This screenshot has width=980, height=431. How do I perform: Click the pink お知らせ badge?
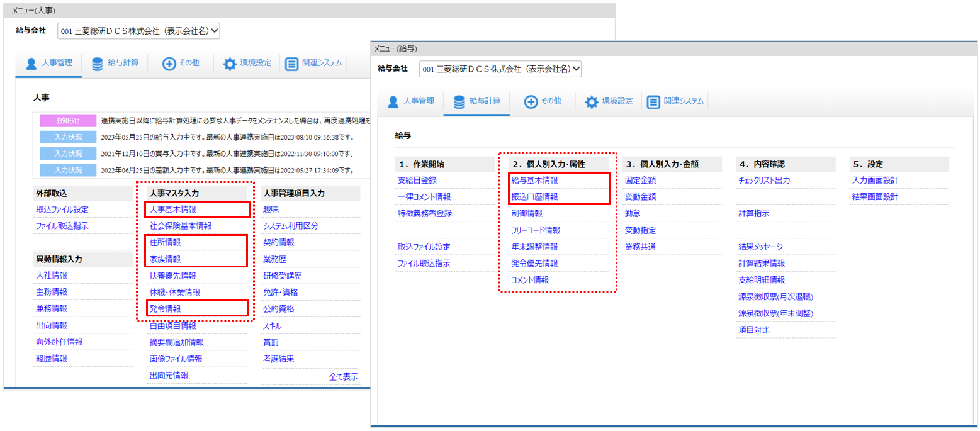pos(68,121)
